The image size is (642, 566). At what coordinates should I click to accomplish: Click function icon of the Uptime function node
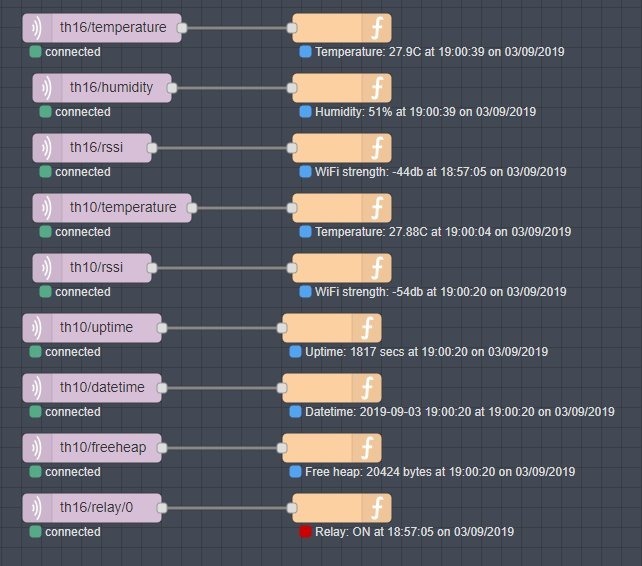coord(367,328)
